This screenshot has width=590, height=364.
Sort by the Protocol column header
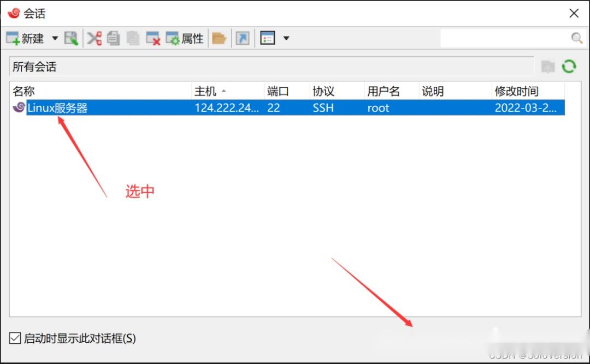click(x=337, y=91)
